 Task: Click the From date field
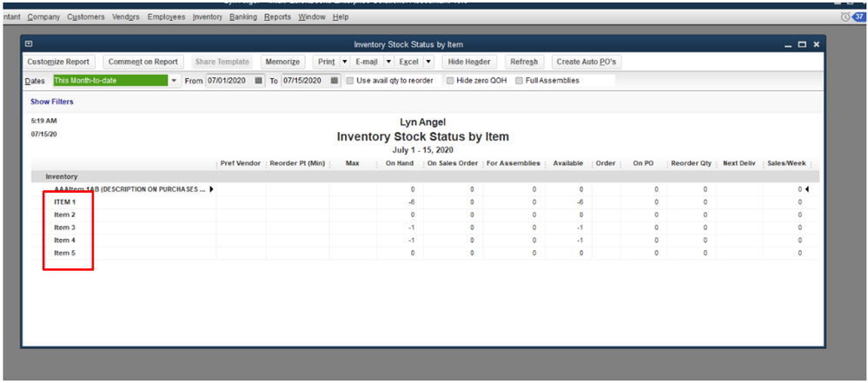click(230, 81)
